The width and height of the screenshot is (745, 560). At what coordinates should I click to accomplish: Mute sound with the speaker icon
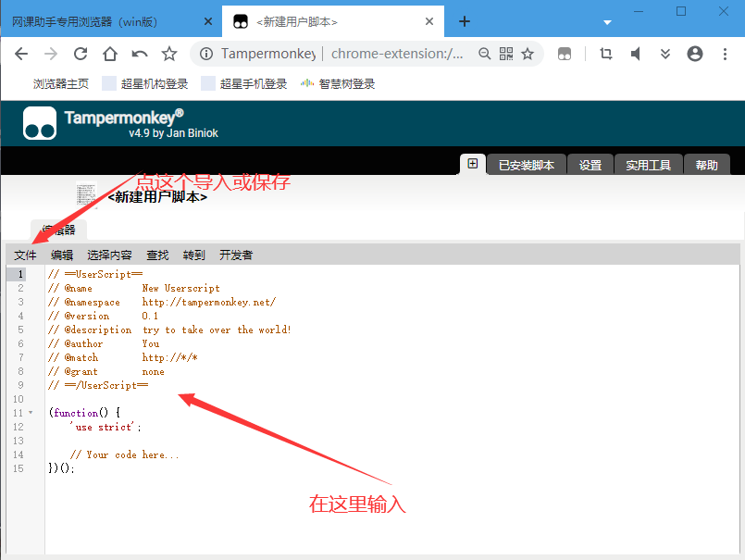tap(635, 54)
